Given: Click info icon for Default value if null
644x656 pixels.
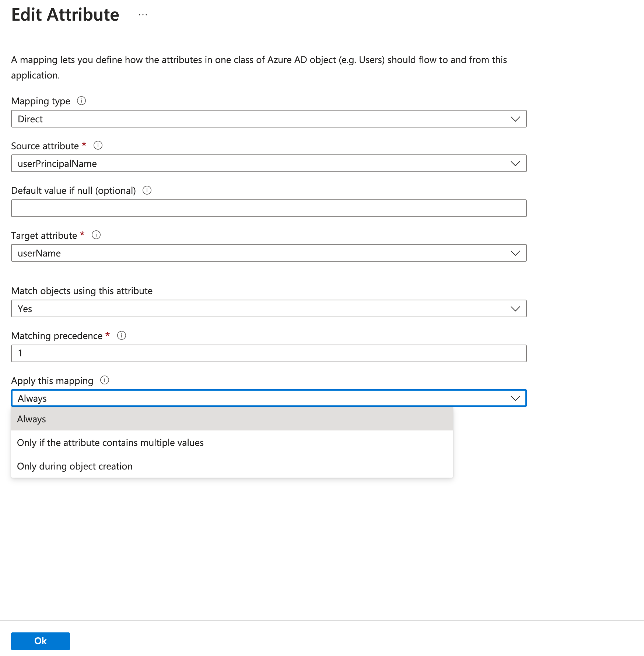Looking at the screenshot, I should pyautogui.click(x=147, y=191).
